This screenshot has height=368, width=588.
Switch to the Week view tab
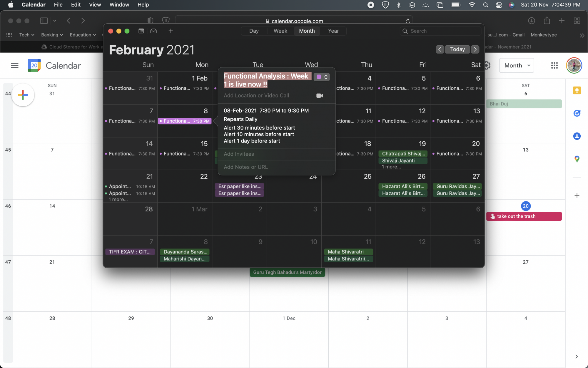(280, 31)
